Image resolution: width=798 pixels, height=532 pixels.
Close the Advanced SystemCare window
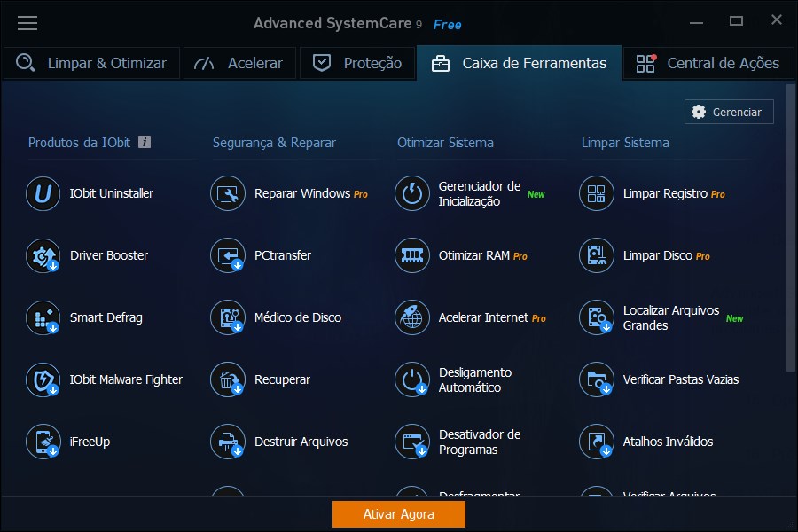pyautogui.click(x=776, y=20)
